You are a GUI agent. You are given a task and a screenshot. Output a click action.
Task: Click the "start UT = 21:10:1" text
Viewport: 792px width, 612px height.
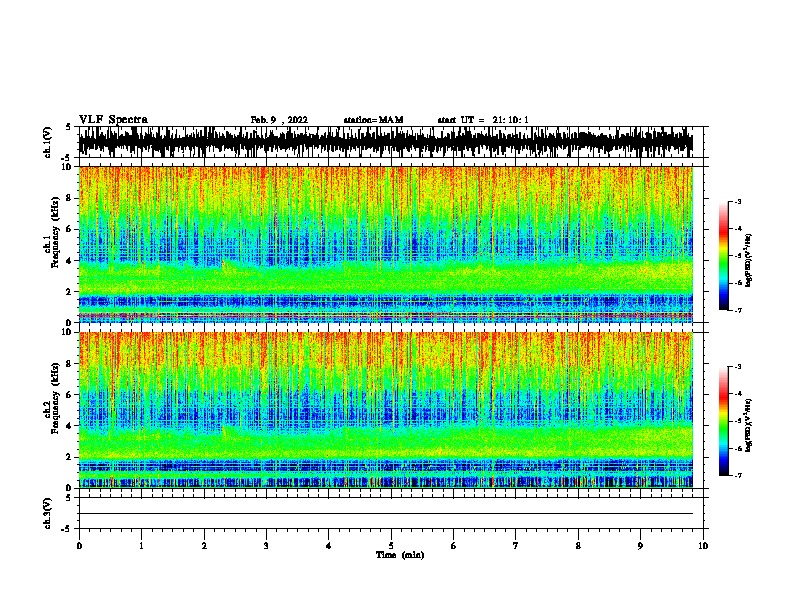pos(482,120)
